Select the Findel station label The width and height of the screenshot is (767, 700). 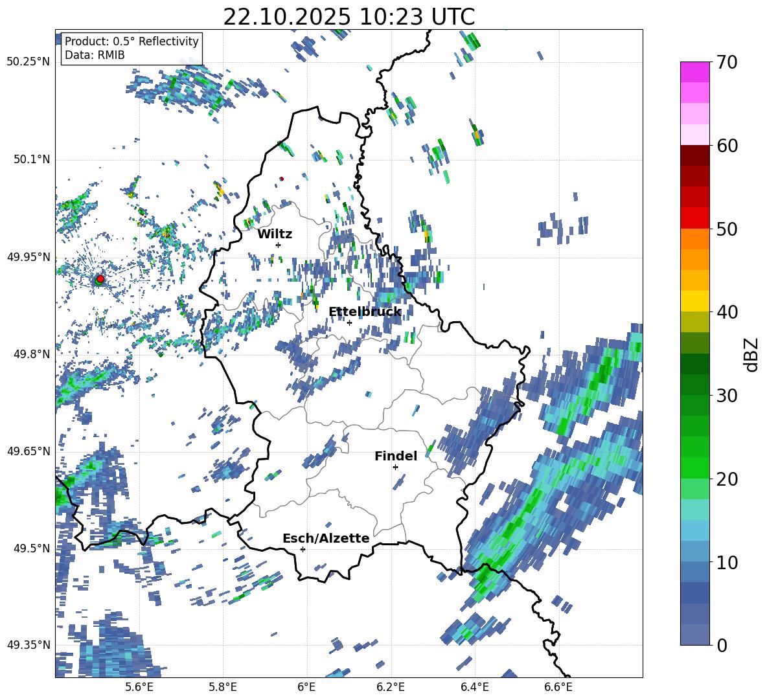tap(396, 456)
